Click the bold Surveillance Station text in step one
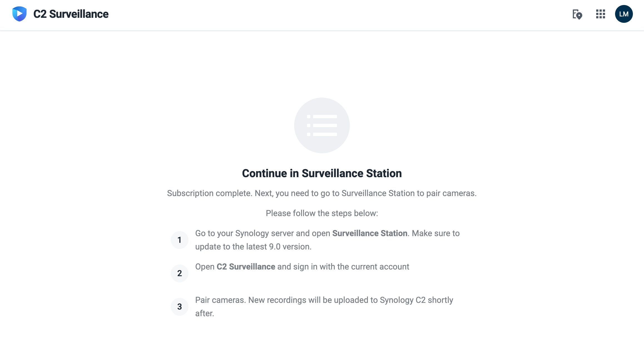 (370, 233)
